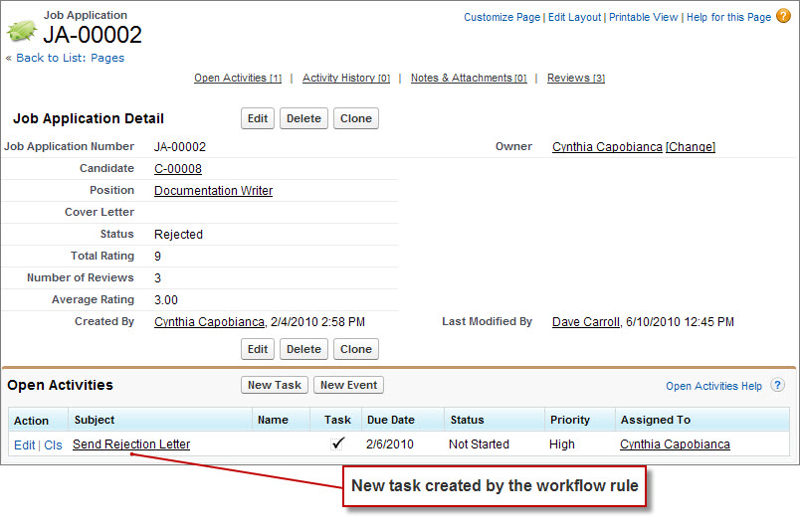Screen dimensions: 800x532
Task: Click the top Delete button
Action: [303, 118]
